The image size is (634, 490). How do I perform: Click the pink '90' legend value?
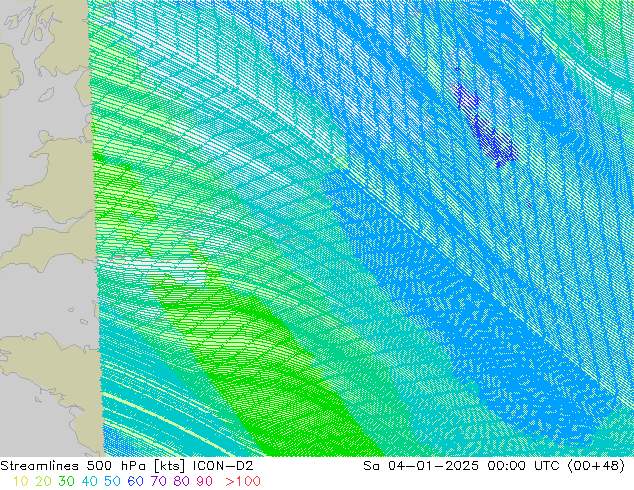(x=205, y=481)
